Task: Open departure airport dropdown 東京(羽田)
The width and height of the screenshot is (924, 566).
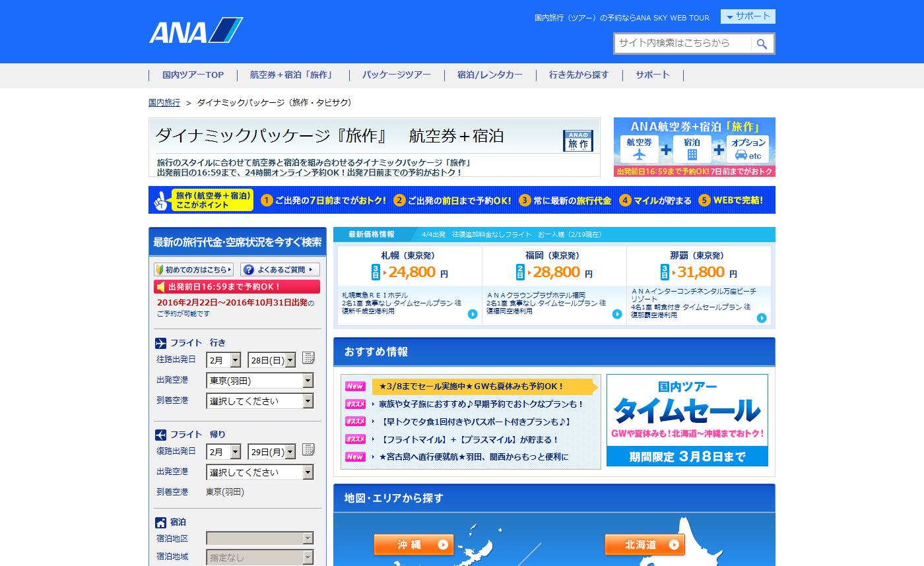Action: tap(260, 381)
